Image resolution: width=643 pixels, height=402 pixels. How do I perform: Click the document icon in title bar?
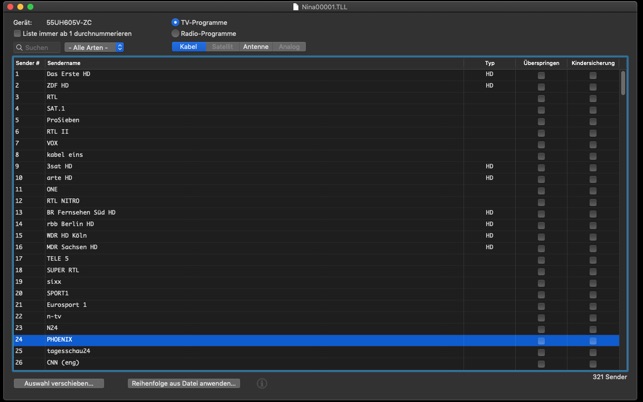tap(296, 7)
